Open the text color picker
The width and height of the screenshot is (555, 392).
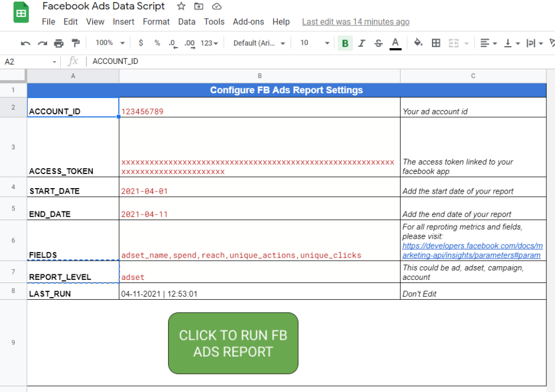395,43
